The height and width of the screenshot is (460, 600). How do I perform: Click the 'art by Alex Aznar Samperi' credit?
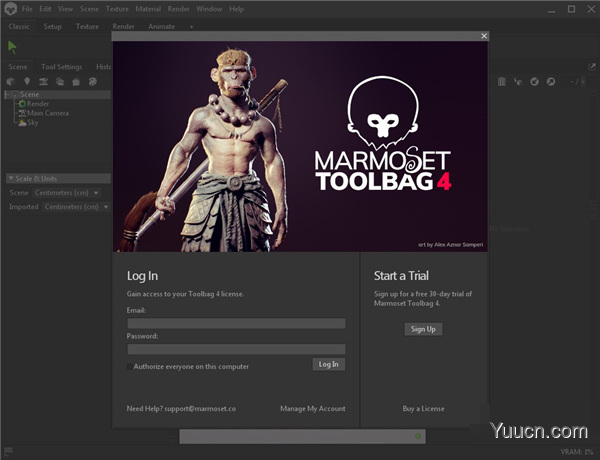click(450, 245)
